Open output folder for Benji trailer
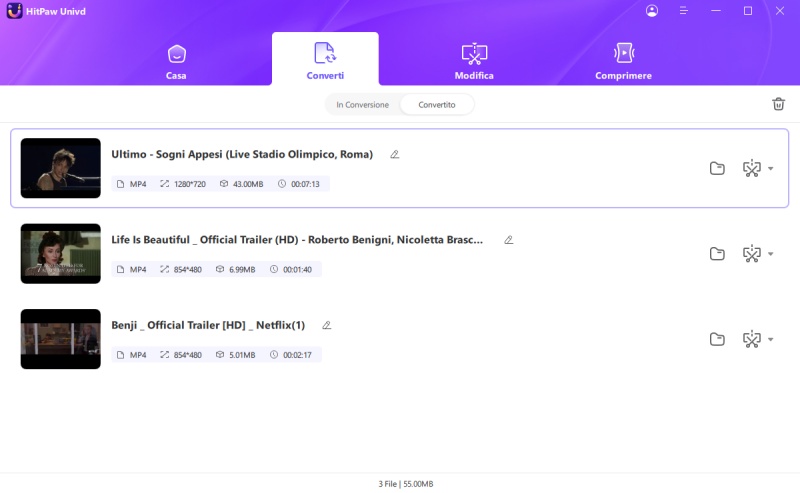 click(x=717, y=339)
